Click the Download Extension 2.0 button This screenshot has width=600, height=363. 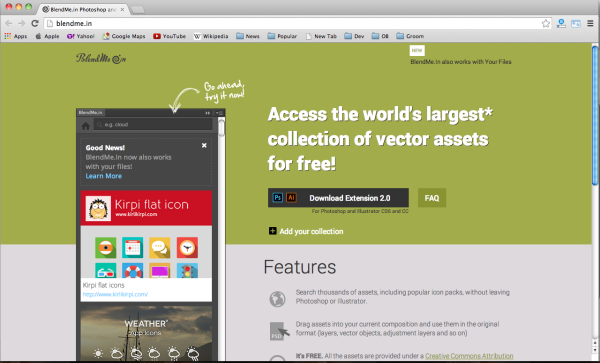pyautogui.click(x=338, y=198)
